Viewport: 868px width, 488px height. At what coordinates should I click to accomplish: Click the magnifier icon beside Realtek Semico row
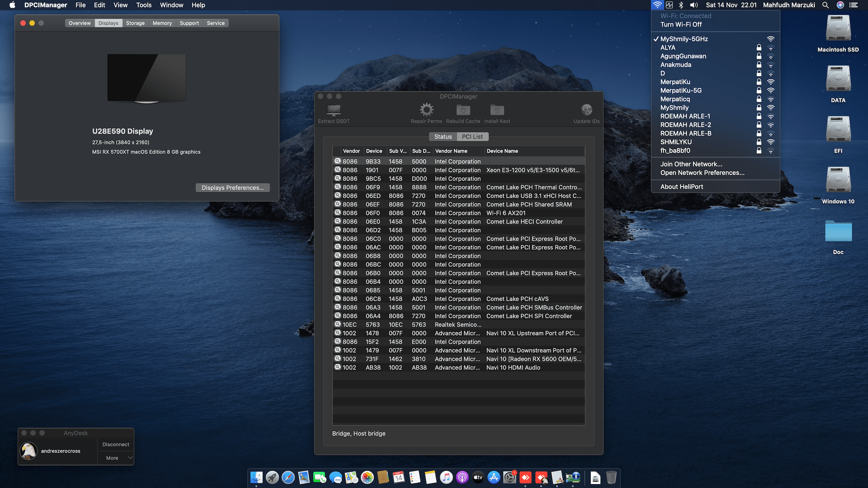(337, 324)
